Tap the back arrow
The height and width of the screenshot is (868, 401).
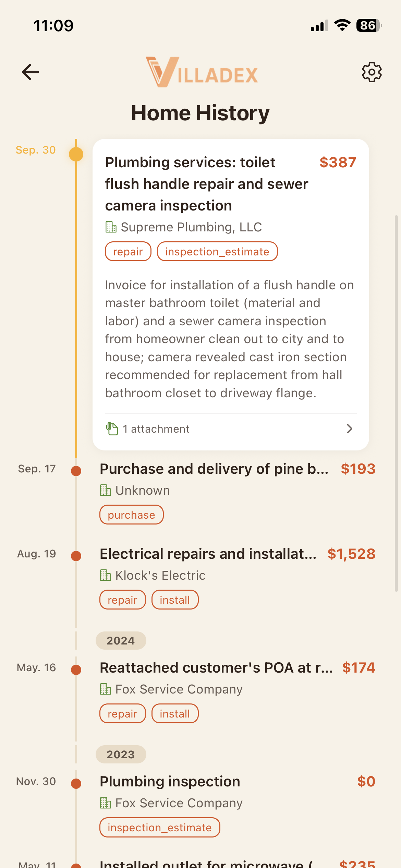coord(30,71)
